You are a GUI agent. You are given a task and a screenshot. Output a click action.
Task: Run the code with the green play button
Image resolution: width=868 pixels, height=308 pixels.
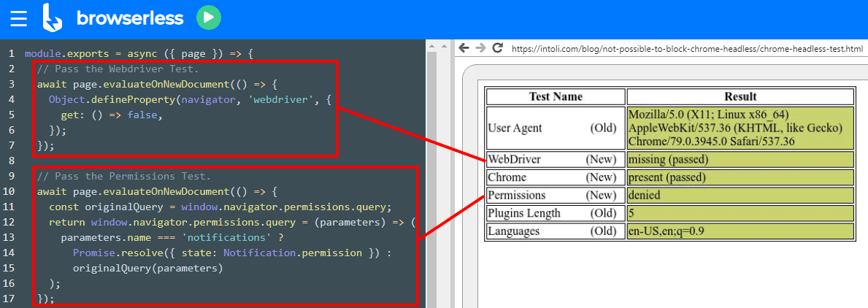[209, 18]
